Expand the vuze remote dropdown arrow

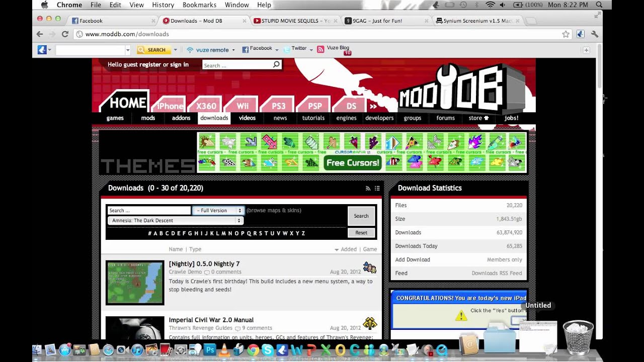point(233,50)
